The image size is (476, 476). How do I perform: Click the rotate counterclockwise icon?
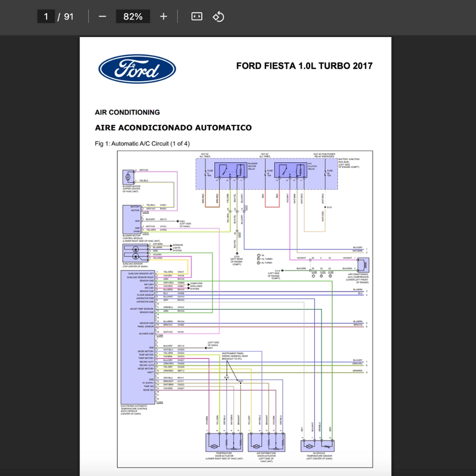pyautogui.click(x=218, y=16)
